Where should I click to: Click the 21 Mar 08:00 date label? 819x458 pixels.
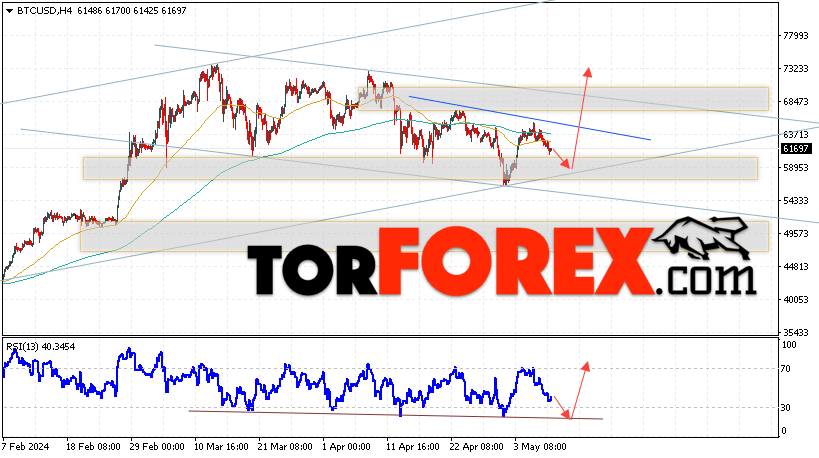click(285, 447)
